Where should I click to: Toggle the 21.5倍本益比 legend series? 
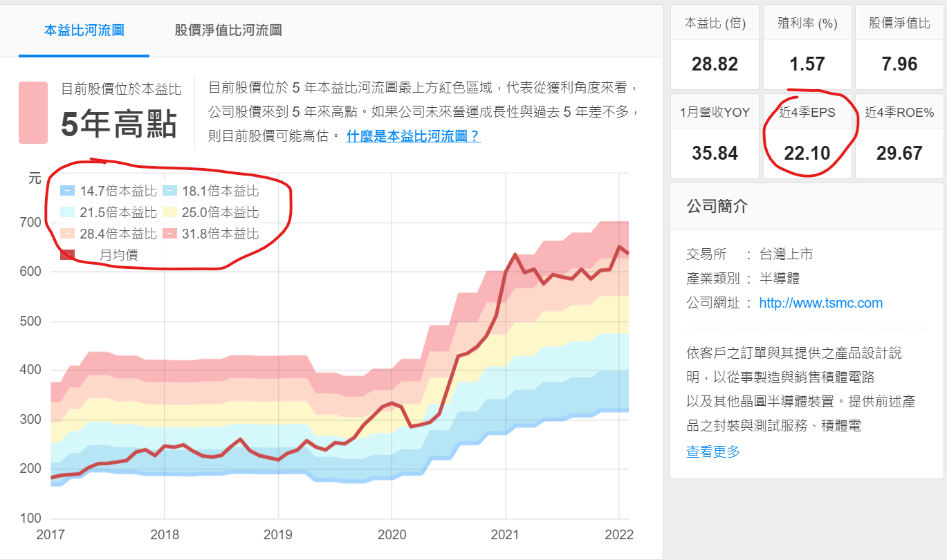click(x=109, y=212)
